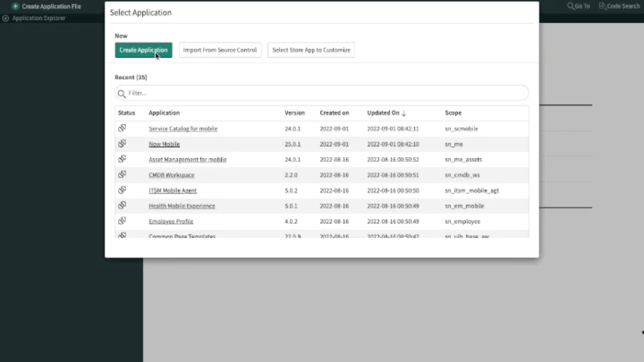Click version 2.2.0 of CMDB Workspace
This screenshot has height=362, width=644.
pos(291,175)
